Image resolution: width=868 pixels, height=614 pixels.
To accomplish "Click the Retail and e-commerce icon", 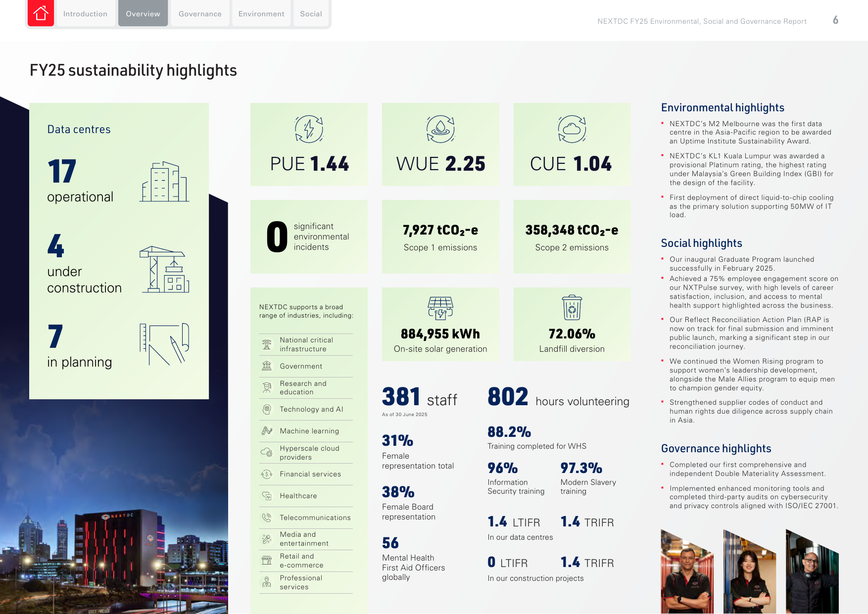I will pos(267,561).
